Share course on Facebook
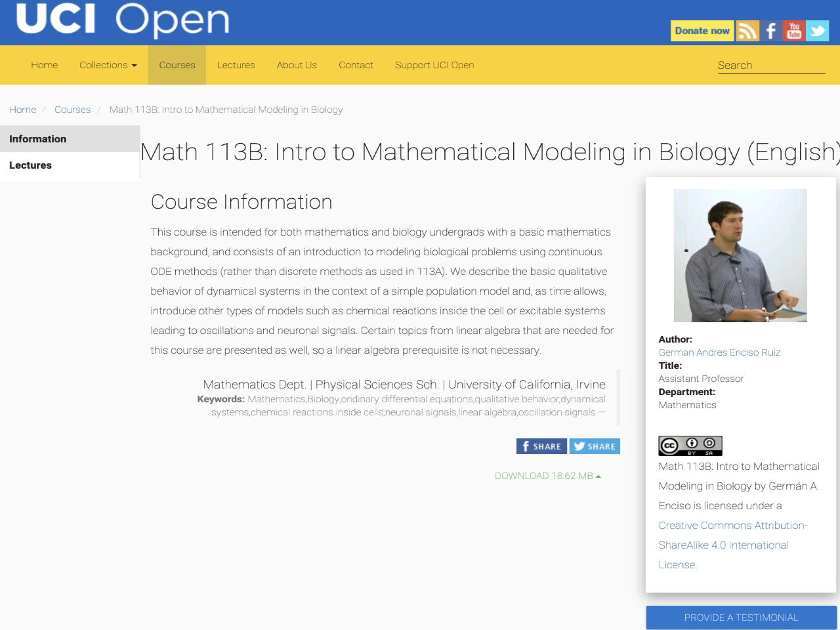The height and width of the screenshot is (630, 840). coord(541,446)
